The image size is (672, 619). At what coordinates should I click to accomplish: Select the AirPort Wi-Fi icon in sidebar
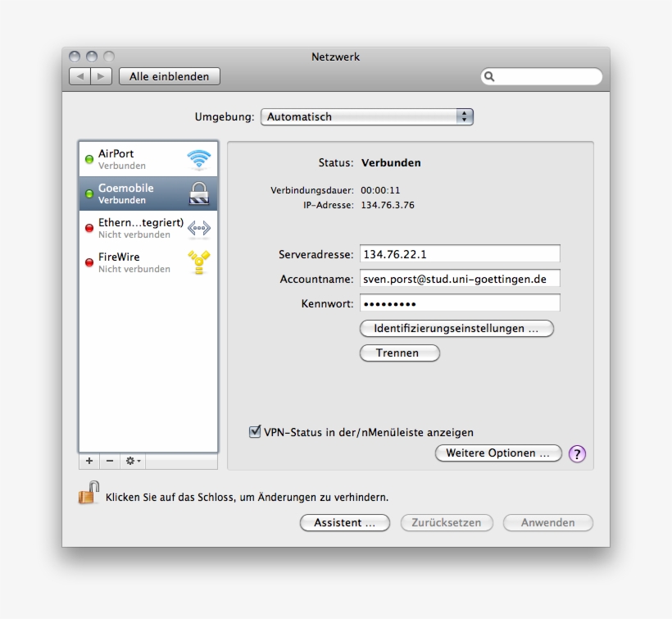[x=199, y=158]
